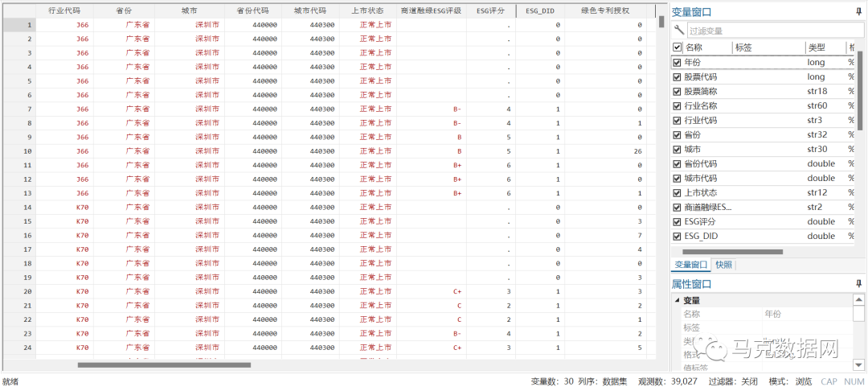Click the 类型 header in the variable list
This screenshot has width=868, height=387.
816,47
